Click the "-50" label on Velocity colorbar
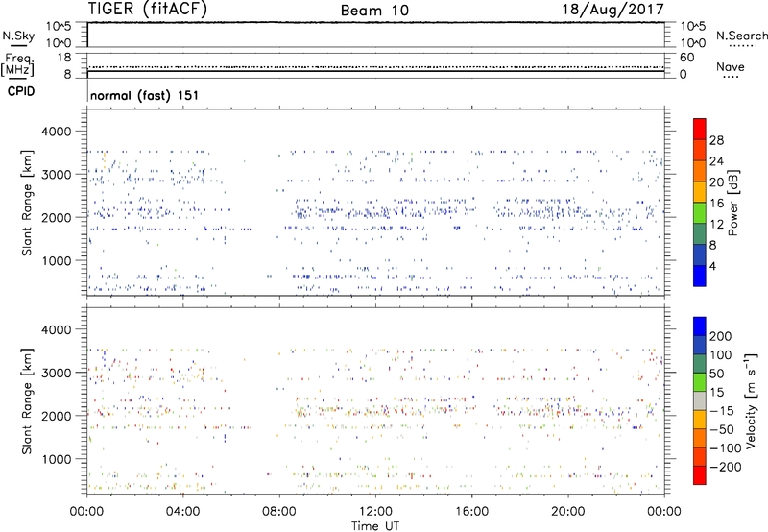Screen dimensions: 768x532 [722, 429]
